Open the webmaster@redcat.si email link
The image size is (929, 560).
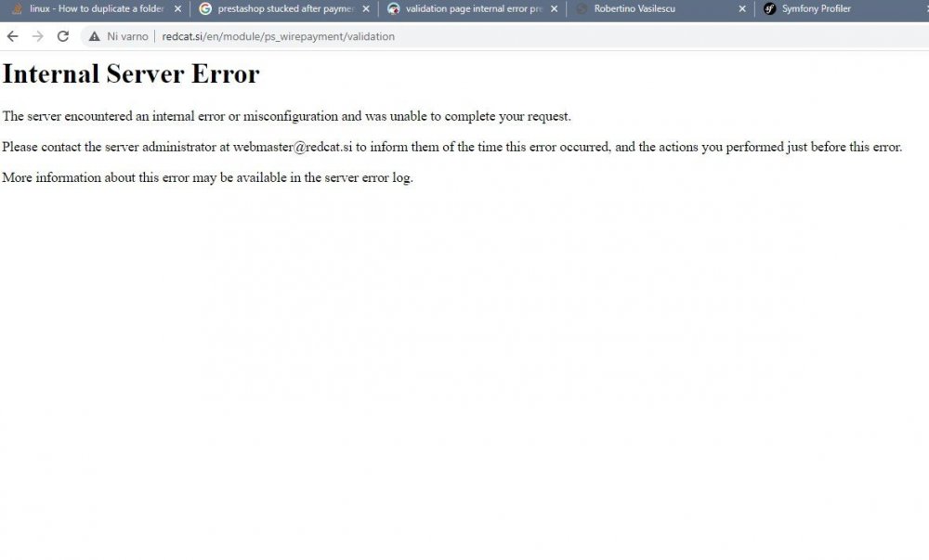(292, 147)
